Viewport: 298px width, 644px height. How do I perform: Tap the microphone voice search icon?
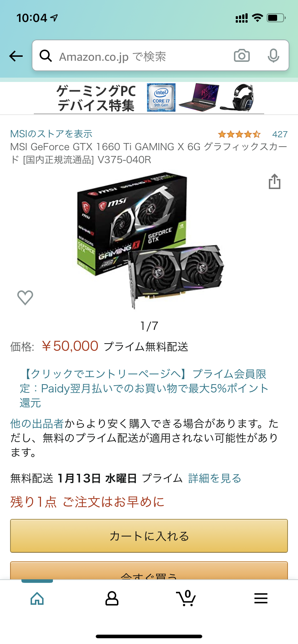(x=274, y=56)
